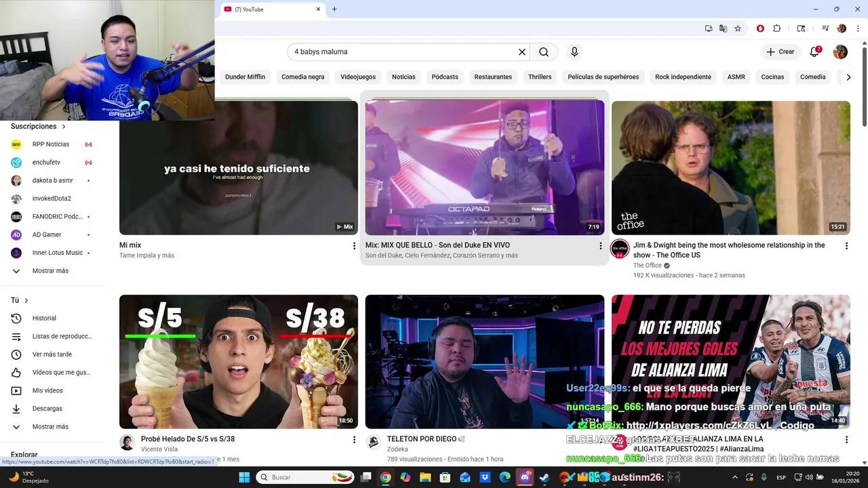The width and height of the screenshot is (868, 488).
Task: Select the ASMR chip
Action: coord(736,77)
